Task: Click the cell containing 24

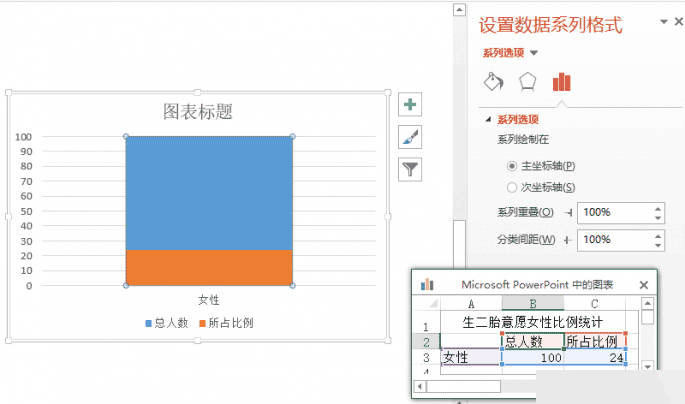Action: pyautogui.click(x=595, y=358)
